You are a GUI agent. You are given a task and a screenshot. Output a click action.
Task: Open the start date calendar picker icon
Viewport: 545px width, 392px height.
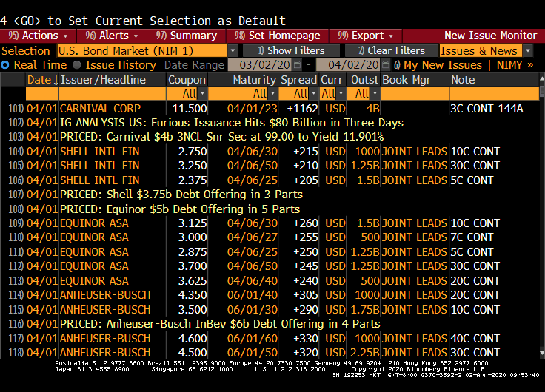click(x=297, y=64)
